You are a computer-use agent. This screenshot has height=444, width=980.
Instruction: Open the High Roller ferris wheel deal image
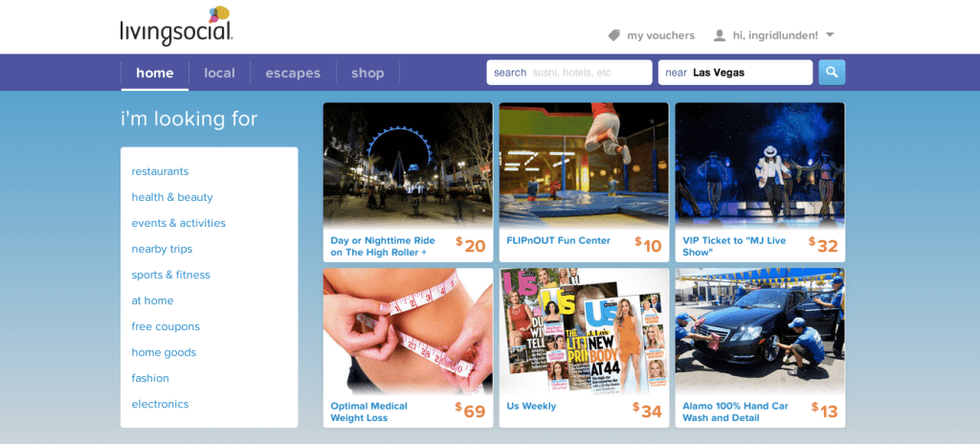(408, 166)
